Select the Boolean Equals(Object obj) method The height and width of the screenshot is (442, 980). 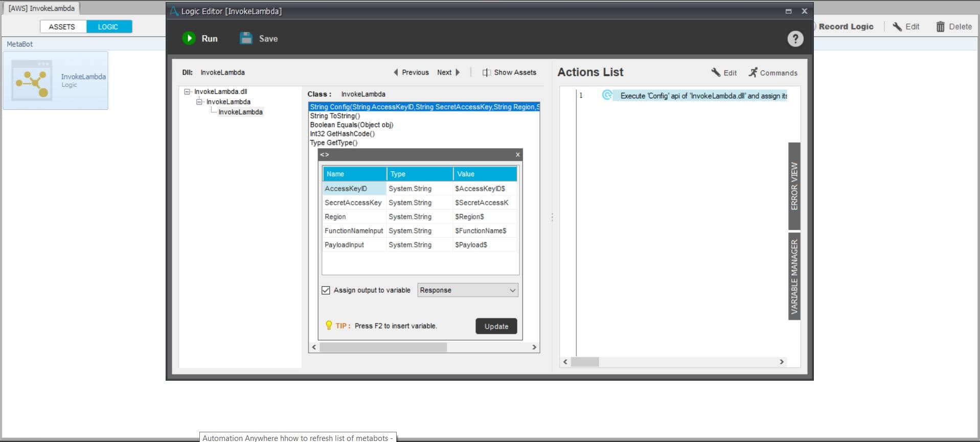(351, 125)
